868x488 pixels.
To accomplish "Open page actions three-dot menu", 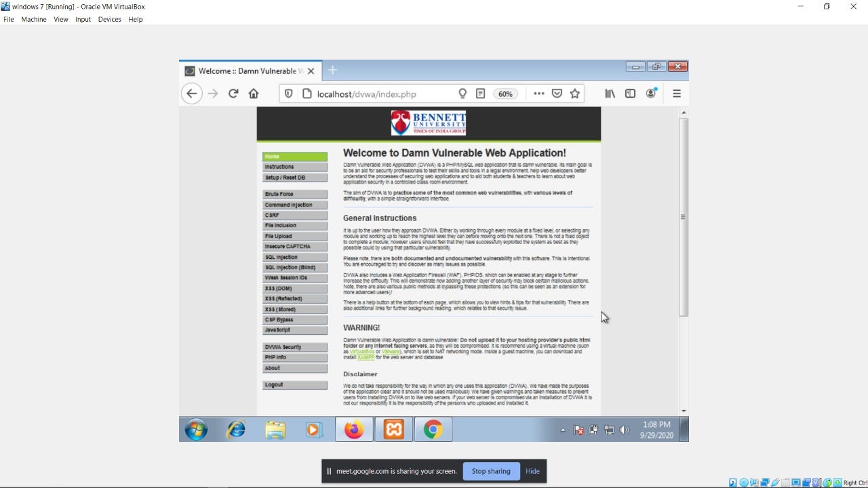I will [x=539, y=94].
